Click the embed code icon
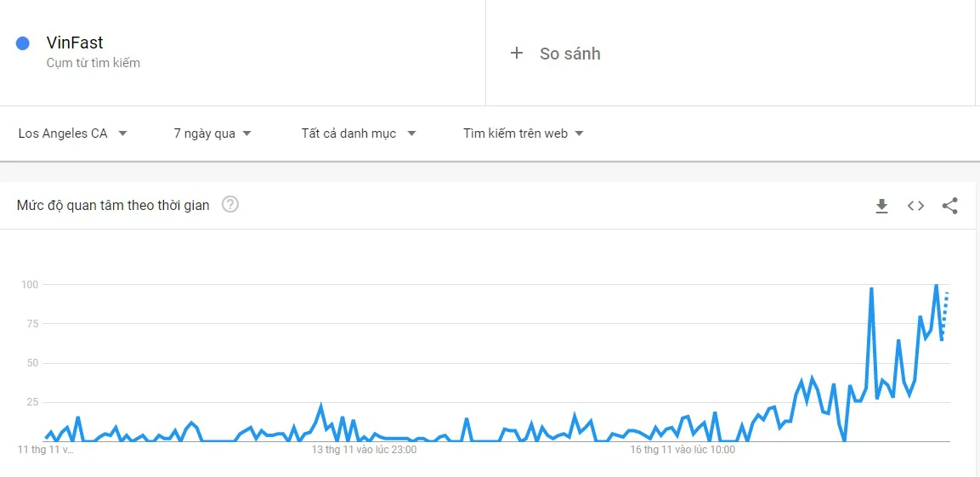This screenshot has height=477, width=980. point(915,206)
